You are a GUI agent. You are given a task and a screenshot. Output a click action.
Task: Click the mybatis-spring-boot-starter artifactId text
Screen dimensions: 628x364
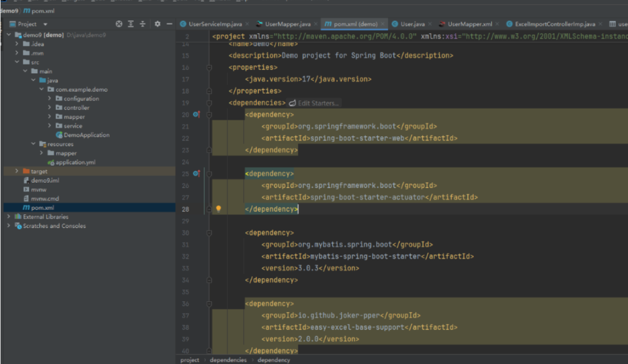(x=365, y=256)
